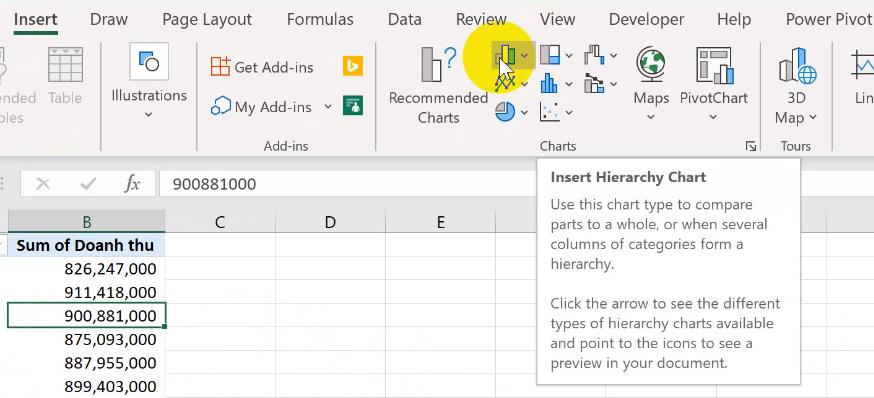Select the cell containing 900,881,000
The width and height of the screenshot is (874, 398).
(86, 316)
